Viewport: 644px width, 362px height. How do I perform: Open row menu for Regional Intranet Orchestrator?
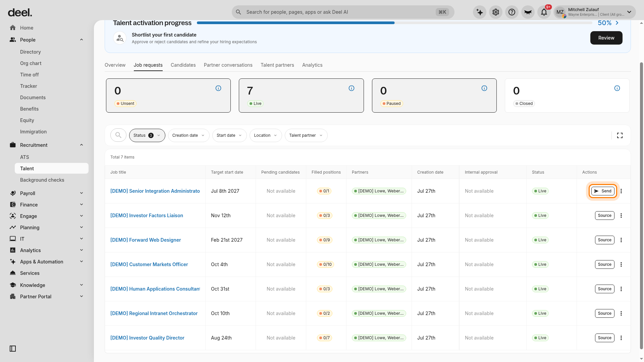pos(621,313)
